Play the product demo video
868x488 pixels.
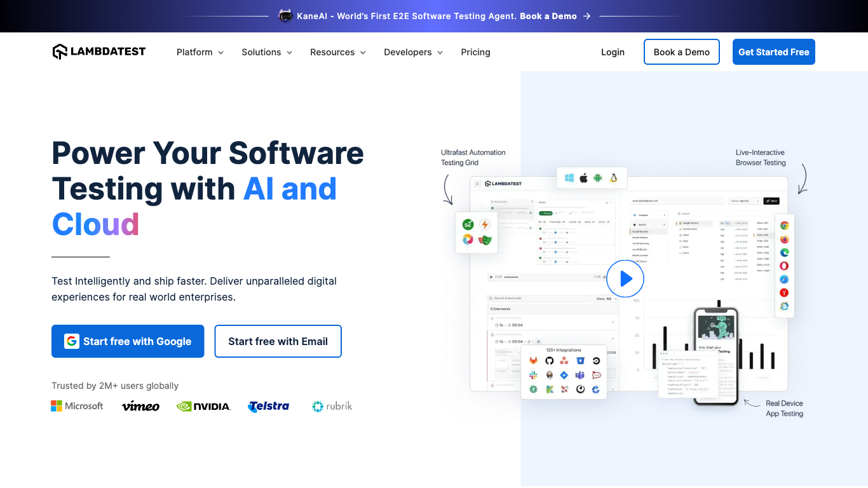pyautogui.click(x=625, y=278)
